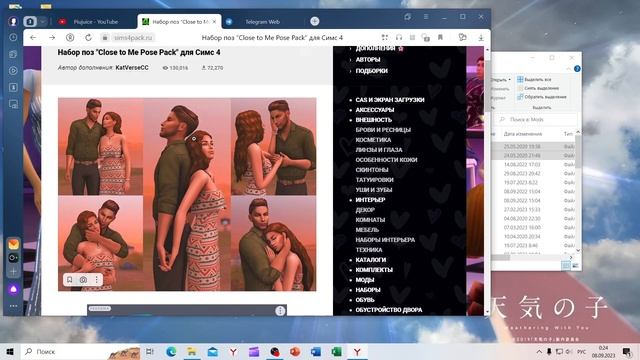Click 'Выделить все' in Explorer window
Image resolution: width=640 pixels, height=360 pixels.
coord(534,79)
